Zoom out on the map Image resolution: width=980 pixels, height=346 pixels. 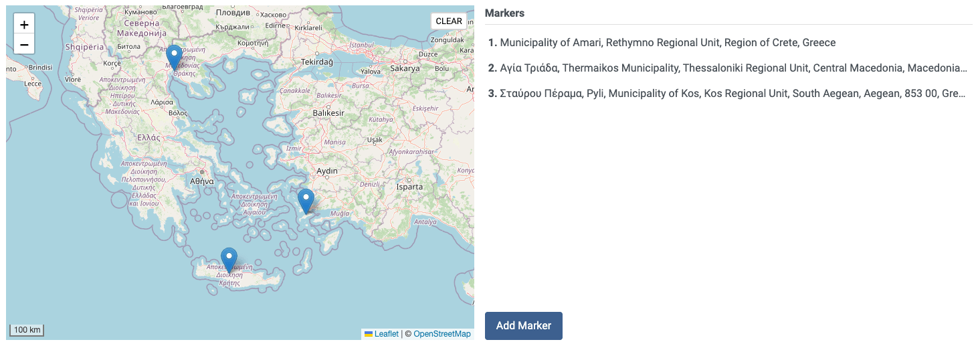click(24, 44)
